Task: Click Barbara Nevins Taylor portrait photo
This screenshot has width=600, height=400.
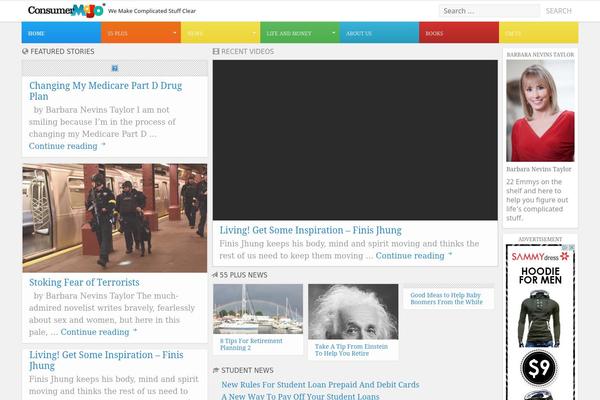Action: point(540,111)
